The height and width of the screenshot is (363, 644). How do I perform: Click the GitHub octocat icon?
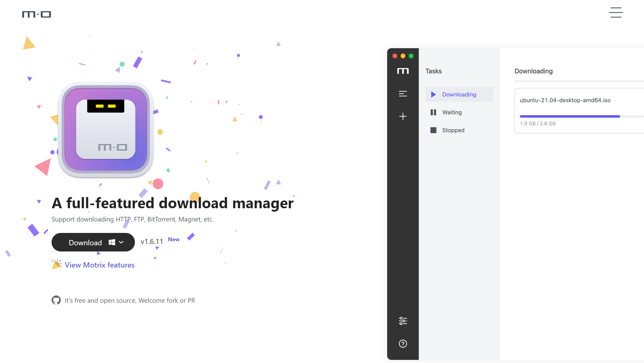(x=56, y=300)
